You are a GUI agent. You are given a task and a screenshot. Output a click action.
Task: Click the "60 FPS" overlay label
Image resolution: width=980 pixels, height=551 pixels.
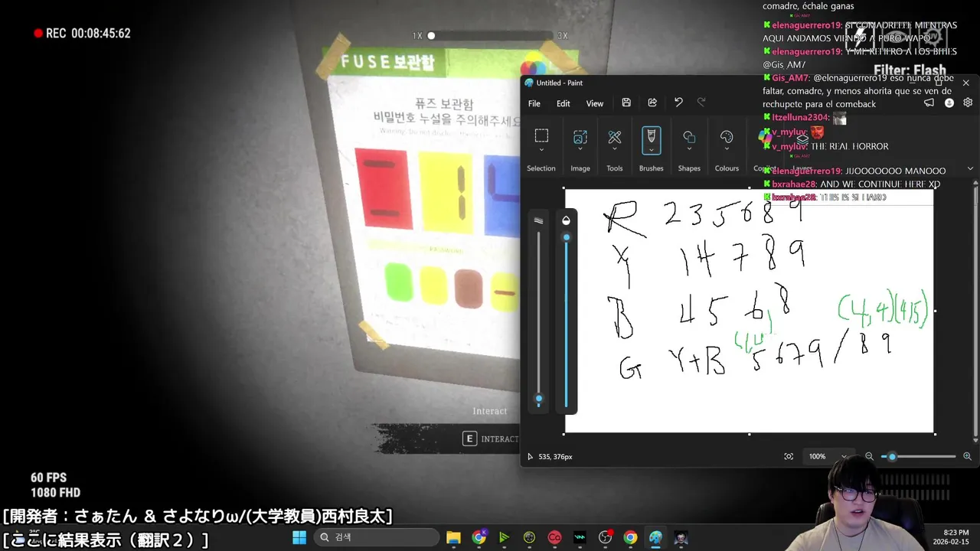tap(49, 478)
